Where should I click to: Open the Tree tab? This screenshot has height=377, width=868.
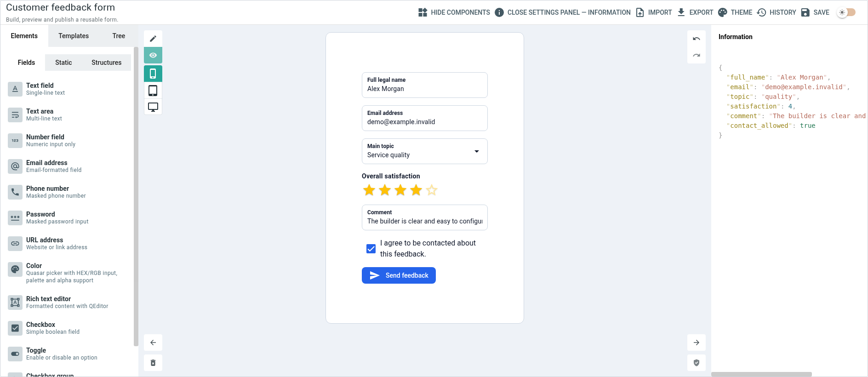(119, 36)
